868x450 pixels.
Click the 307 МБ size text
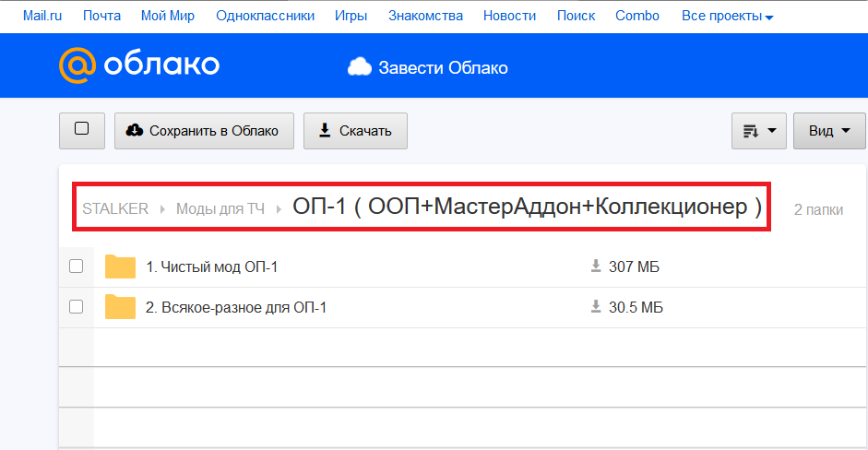[x=634, y=266]
